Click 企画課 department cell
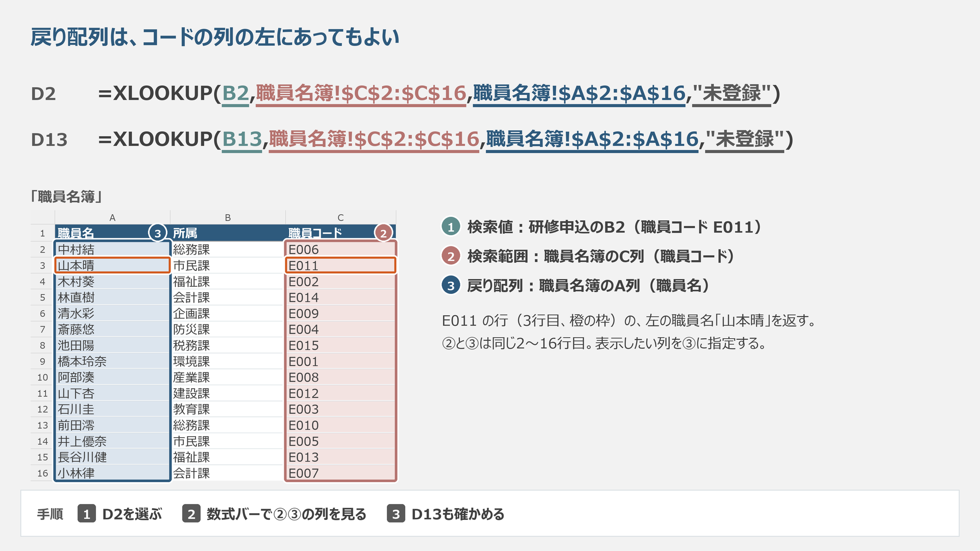The image size is (980, 551). (228, 313)
